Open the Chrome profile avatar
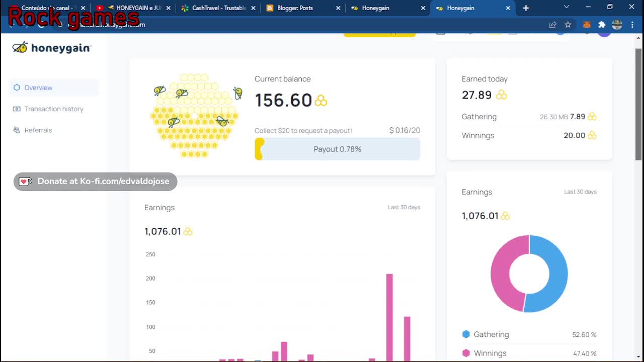This screenshot has height=362, width=644. pos(617,25)
